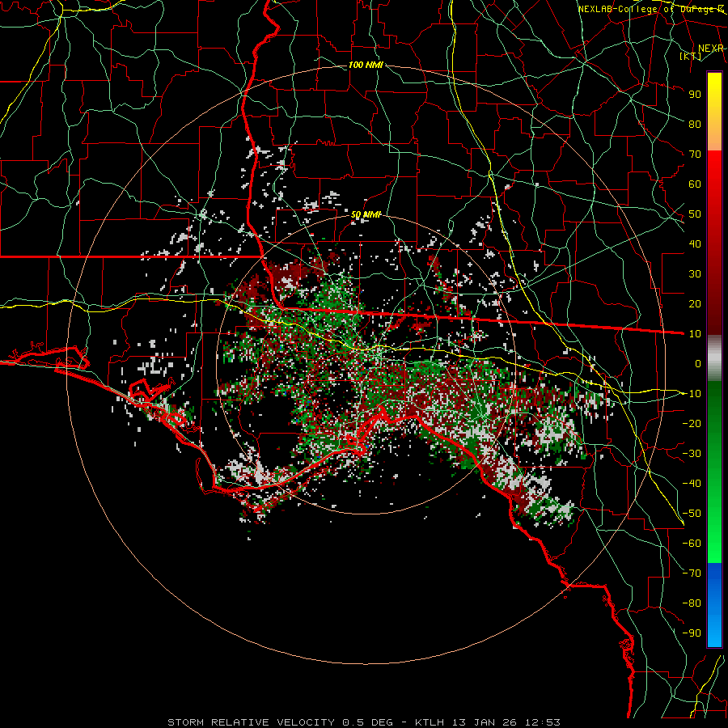This screenshot has height=728, width=728.
Task: Click the 13 JAN 26 date text
Action: click(x=484, y=722)
